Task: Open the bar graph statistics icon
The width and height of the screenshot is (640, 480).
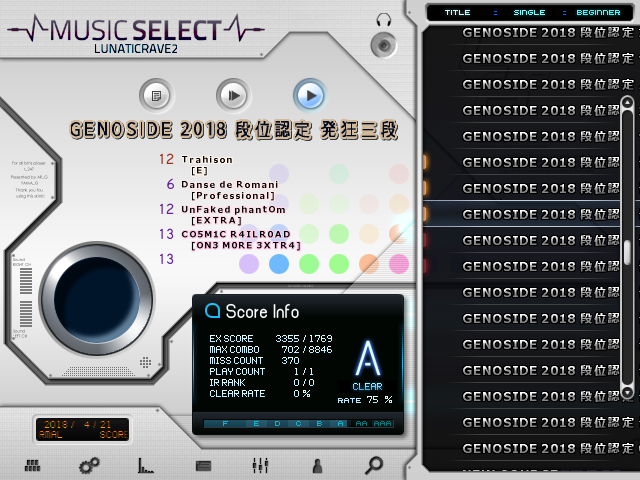Action: tap(146, 465)
